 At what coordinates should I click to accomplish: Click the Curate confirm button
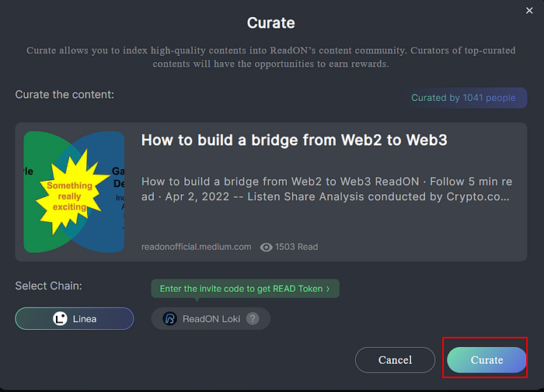tap(486, 359)
